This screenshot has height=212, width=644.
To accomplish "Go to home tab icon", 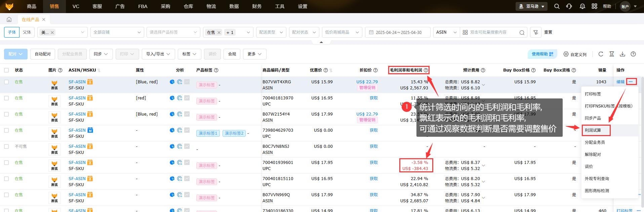I will click(9, 19).
